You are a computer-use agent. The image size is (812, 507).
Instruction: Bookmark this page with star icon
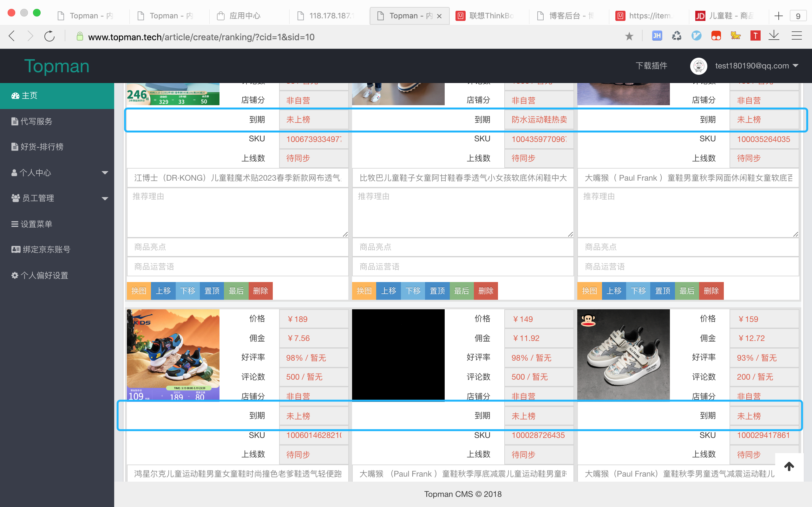coord(629,36)
